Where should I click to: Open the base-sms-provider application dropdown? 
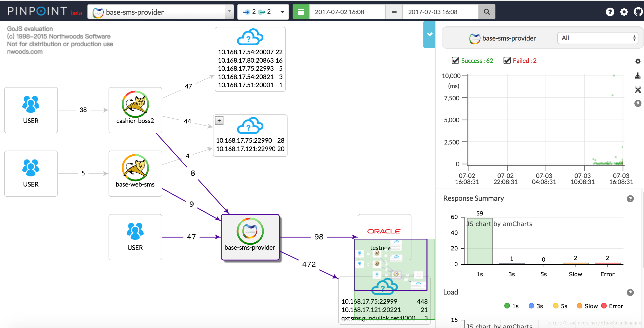tap(160, 12)
